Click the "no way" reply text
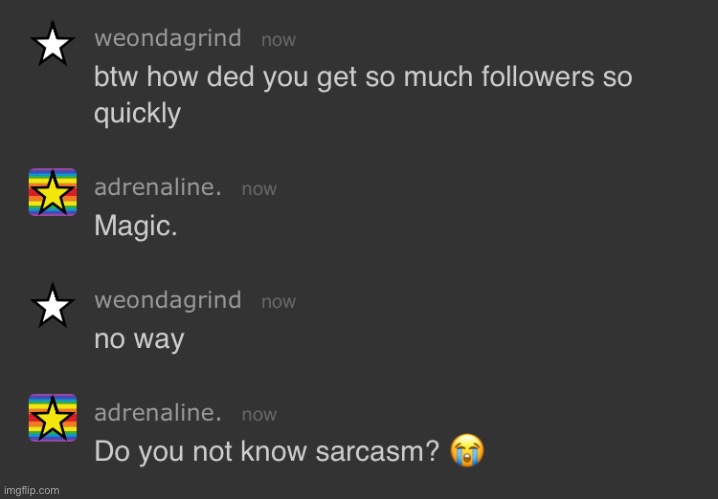The width and height of the screenshot is (718, 499). (x=138, y=339)
